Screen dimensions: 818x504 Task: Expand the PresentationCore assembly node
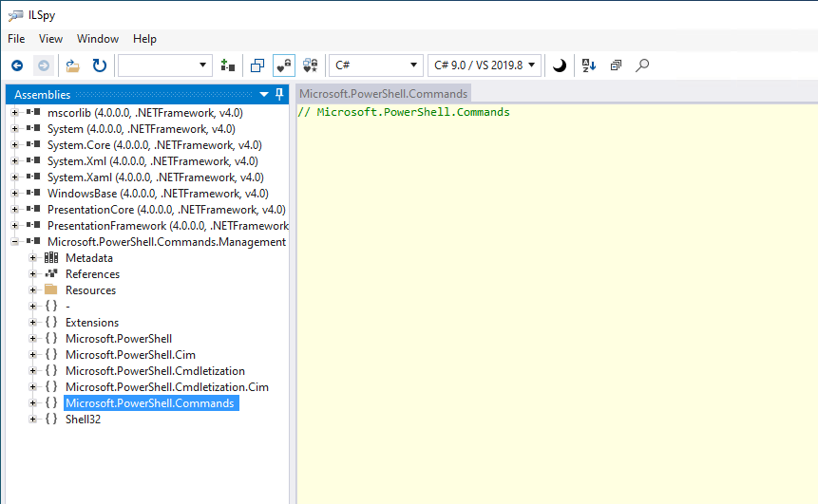14,210
